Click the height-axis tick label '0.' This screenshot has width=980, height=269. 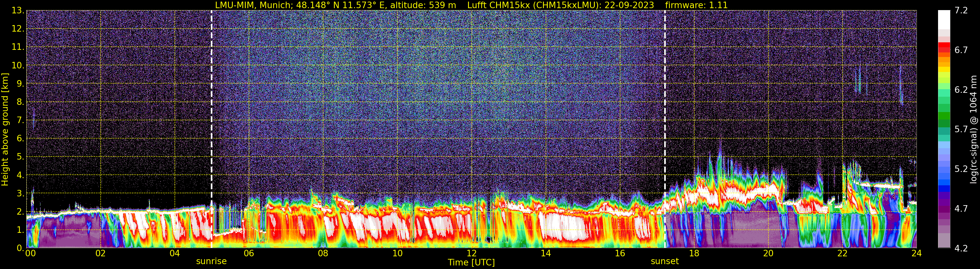[20, 248]
